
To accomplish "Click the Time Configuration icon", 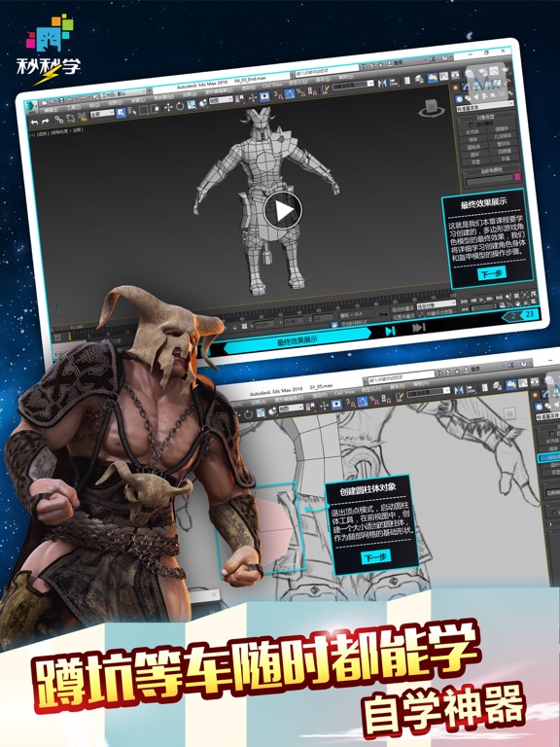I will (x=502, y=304).
